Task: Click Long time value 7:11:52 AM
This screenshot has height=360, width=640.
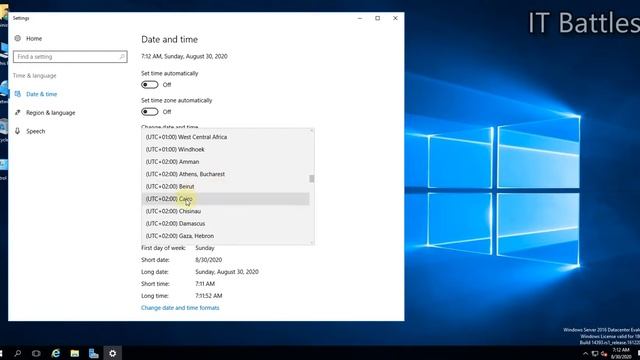Action: (209, 296)
